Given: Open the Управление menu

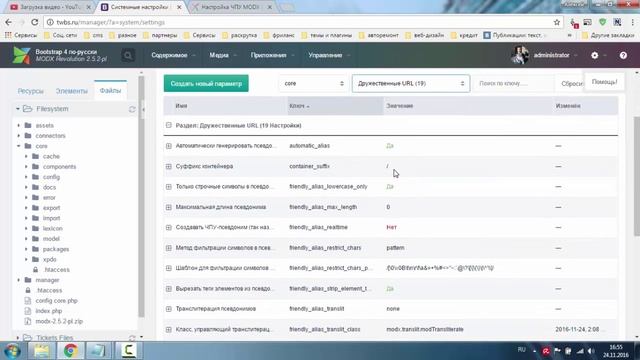Looking at the screenshot, I should pos(329,55).
